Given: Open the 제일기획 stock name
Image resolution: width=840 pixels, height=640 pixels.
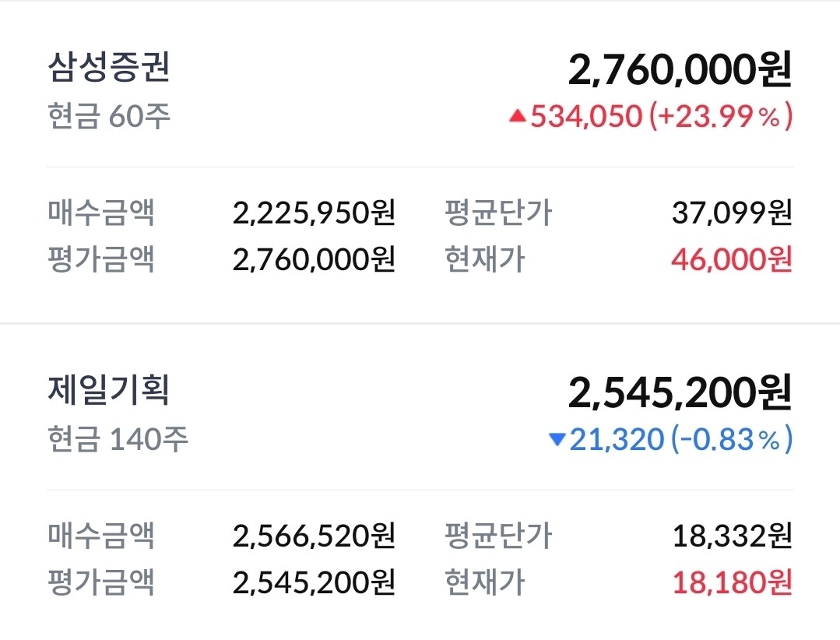Looking at the screenshot, I should pos(108,391).
